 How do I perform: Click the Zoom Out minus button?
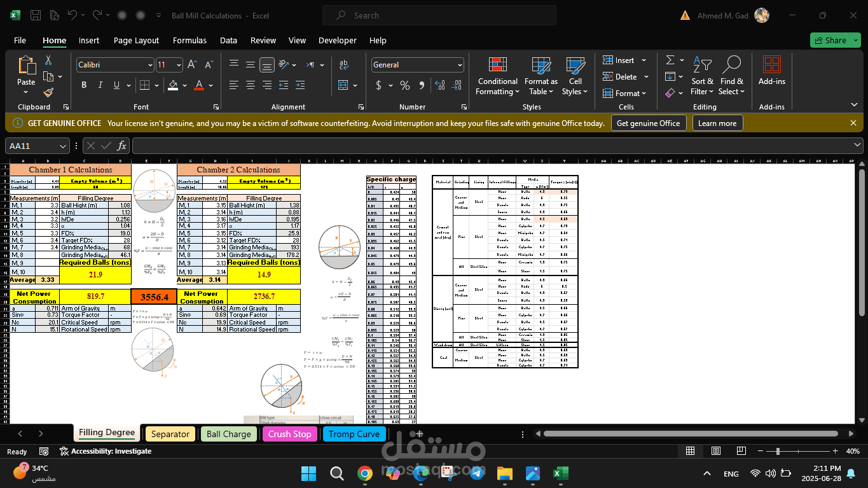[x=762, y=451]
